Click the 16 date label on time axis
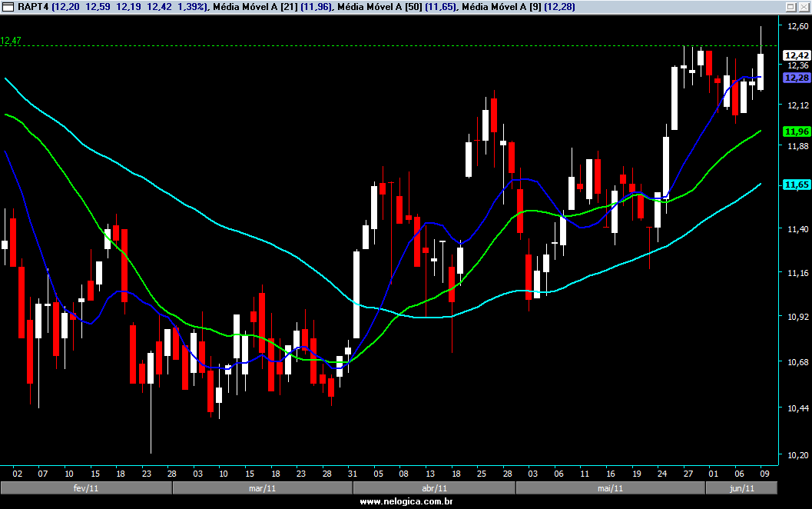The width and height of the screenshot is (812, 509). (611, 473)
